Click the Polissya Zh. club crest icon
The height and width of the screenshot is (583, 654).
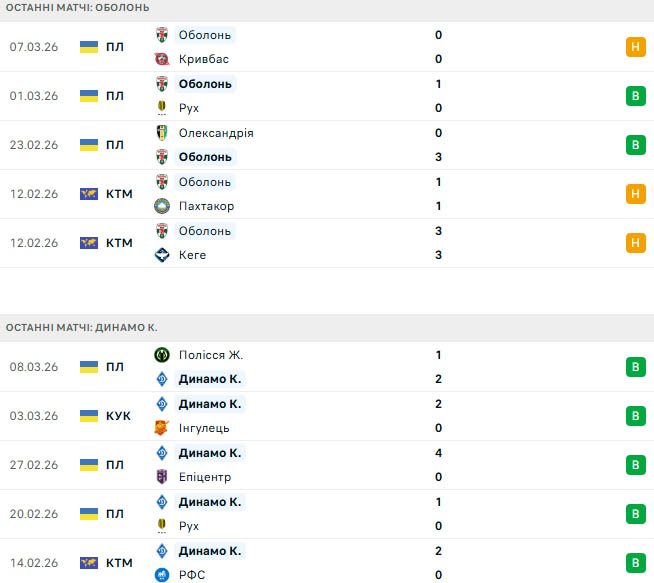162,355
